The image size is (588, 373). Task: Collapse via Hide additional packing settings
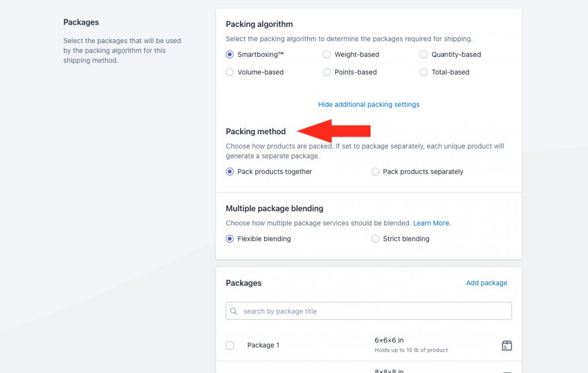(x=369, y=104)
